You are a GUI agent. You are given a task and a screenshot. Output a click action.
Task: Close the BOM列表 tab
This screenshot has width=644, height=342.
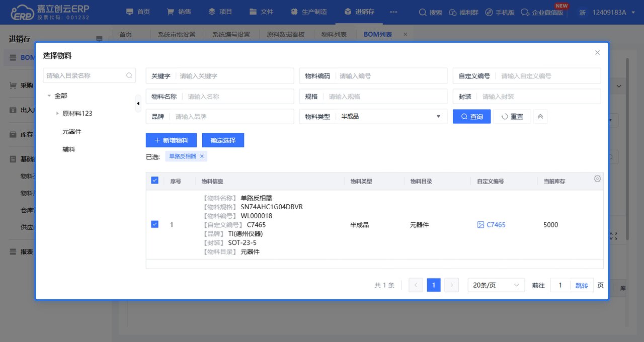(406, 34)
